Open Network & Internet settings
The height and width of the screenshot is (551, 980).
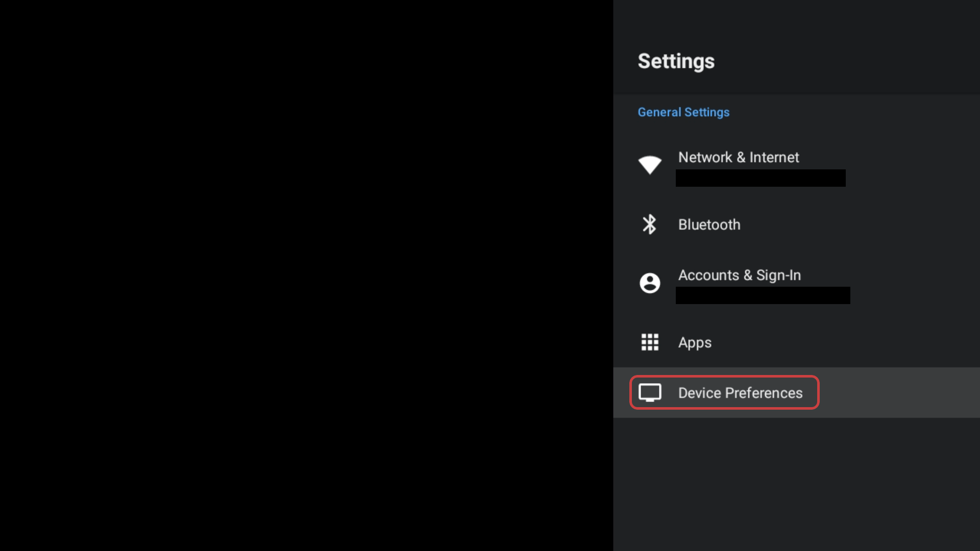738,158
